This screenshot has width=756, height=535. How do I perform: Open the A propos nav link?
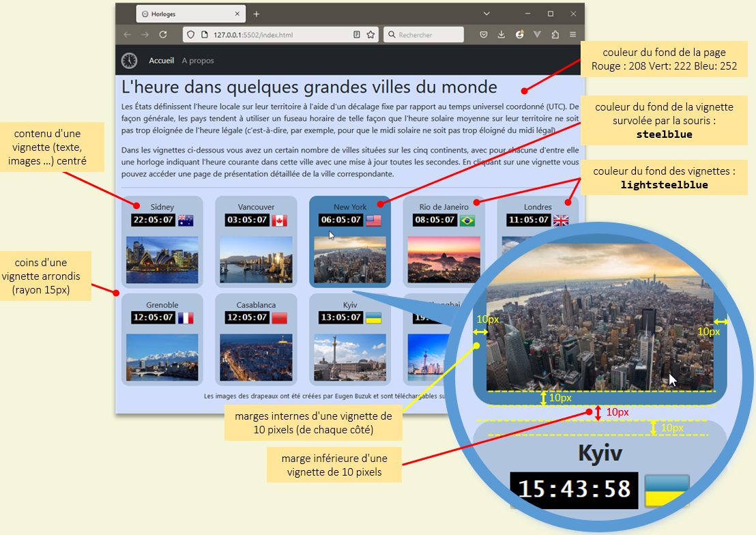[198, 61]
